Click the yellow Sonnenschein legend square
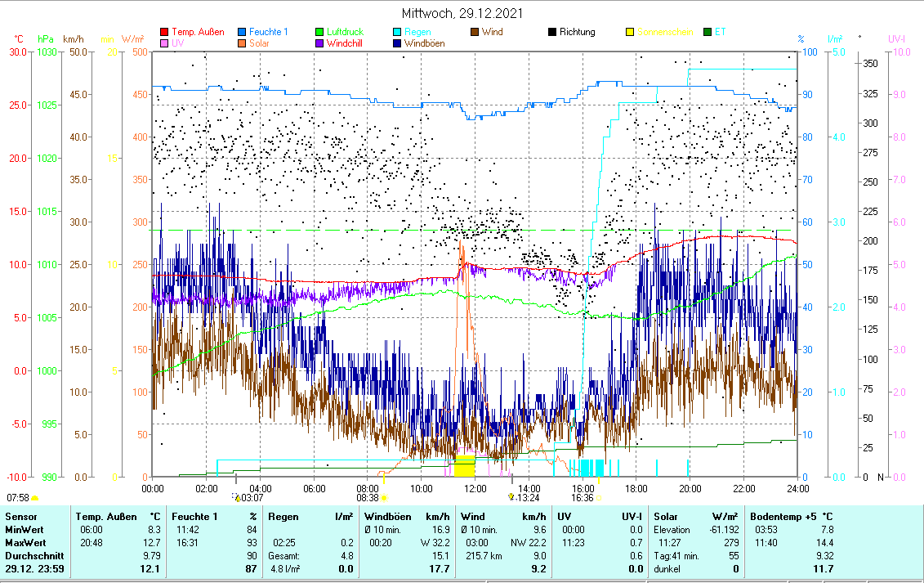The height and width of the screenshot is (583, 924). coord(630,33)
